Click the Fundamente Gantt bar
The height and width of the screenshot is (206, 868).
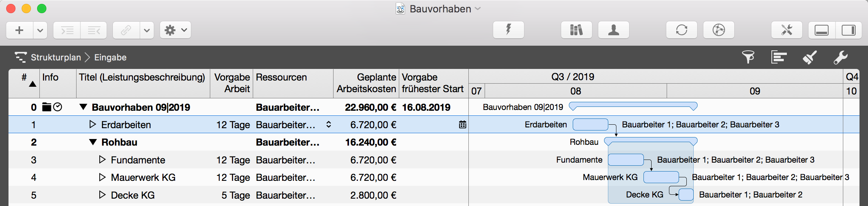(x=626, y=160)
